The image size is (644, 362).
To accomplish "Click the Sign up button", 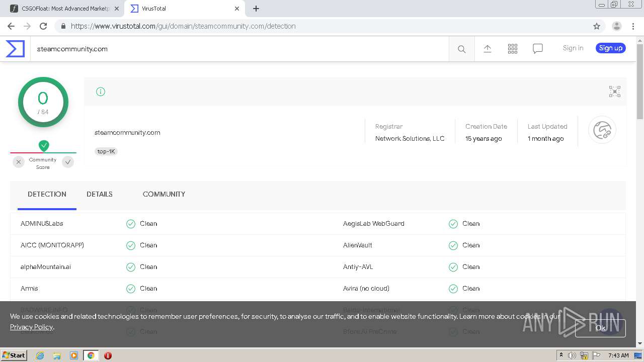I will [x=611, y=48].
